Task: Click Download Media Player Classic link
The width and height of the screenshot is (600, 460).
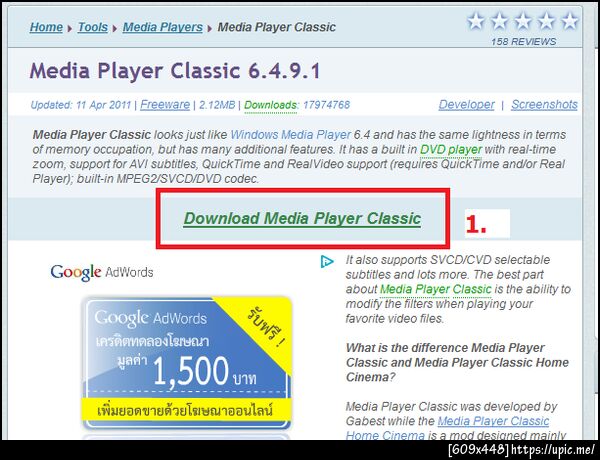Action: point(302,218)
